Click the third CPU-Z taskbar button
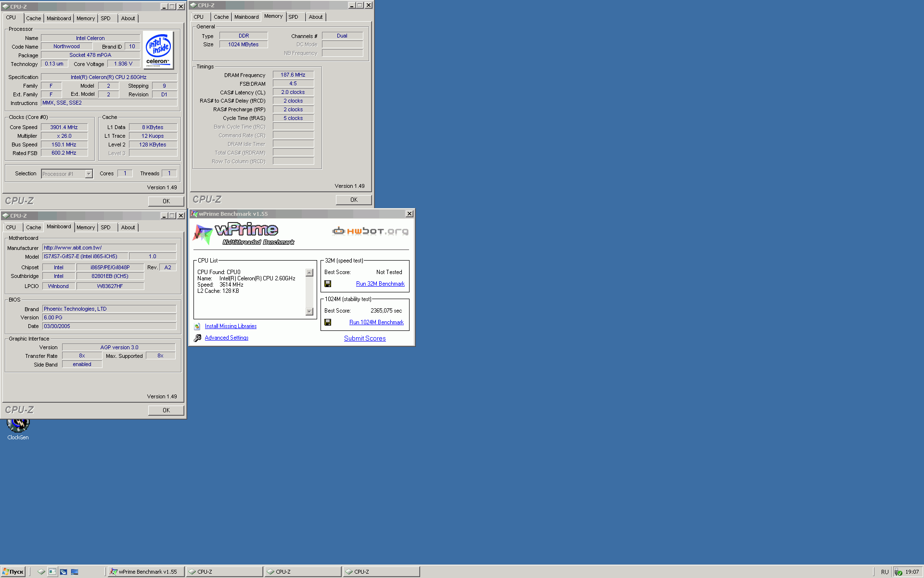 [382, 572]
